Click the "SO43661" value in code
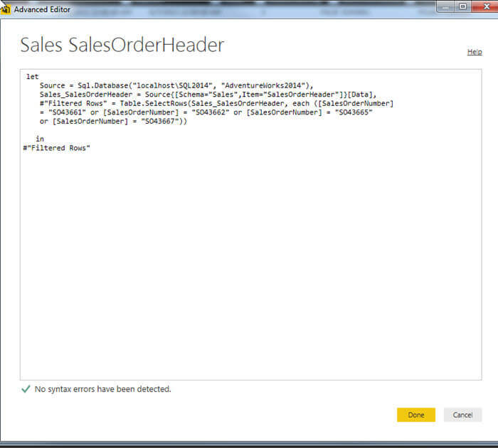This screenshot has height=448, width=498. (x=67, y=112)
